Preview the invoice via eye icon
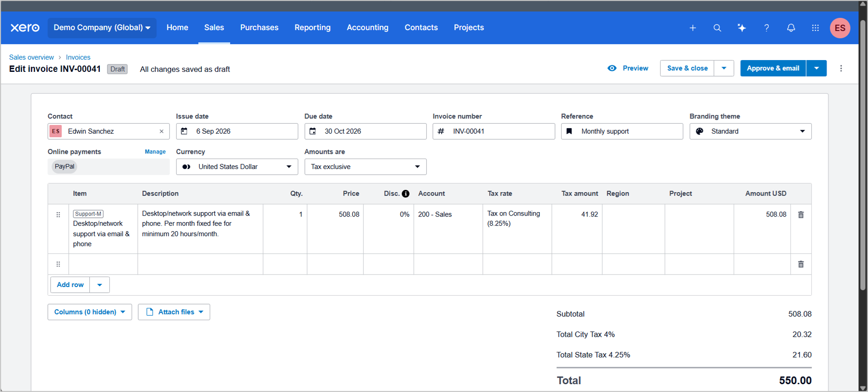Viewport: 868px width, 392px height. point(612,68)
